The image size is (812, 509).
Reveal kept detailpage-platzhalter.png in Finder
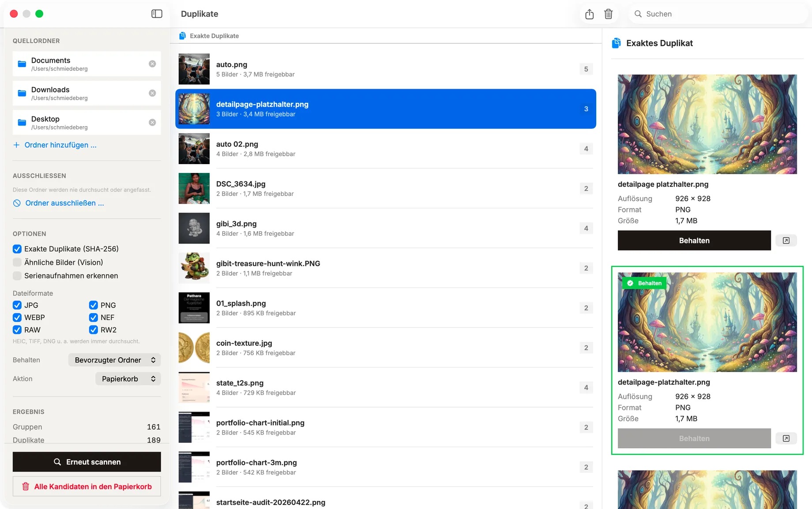[x=786, y=438]
